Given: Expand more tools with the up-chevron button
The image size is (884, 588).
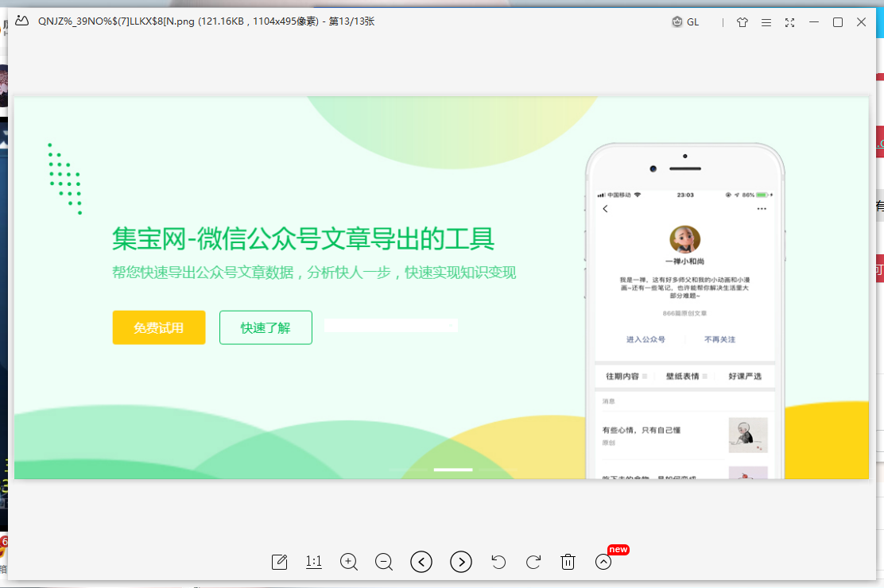Looking at the screenshot, I should (x=603, y=562).
